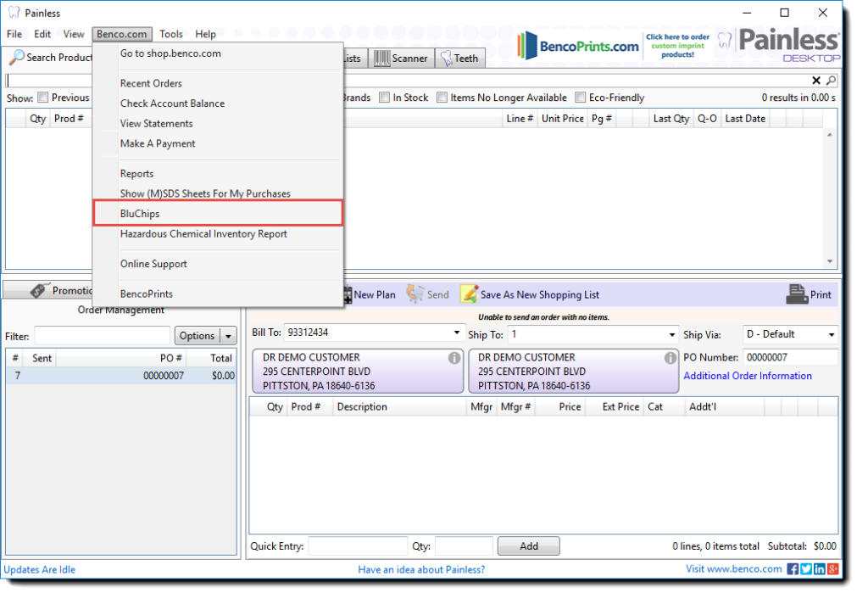Toggle Items No Longer Available checkbox
Viewport: 868px width, 604px height.
[x=442, y=98]
